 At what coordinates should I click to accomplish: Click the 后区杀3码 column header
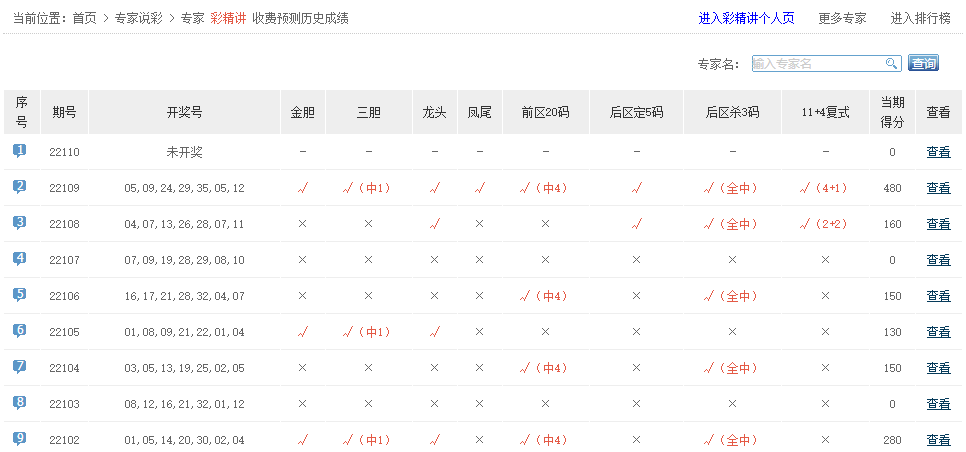pos(731,113)
